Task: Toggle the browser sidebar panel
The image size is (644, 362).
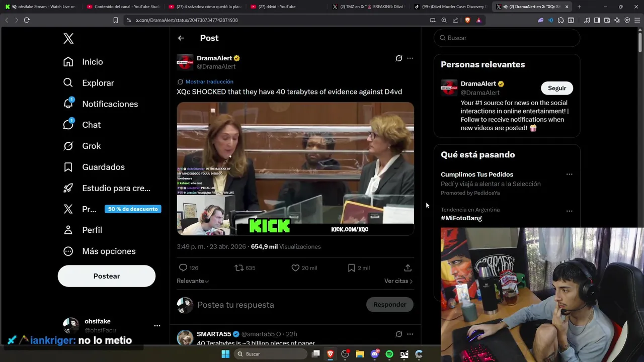Action: click(x=597, y=20)
